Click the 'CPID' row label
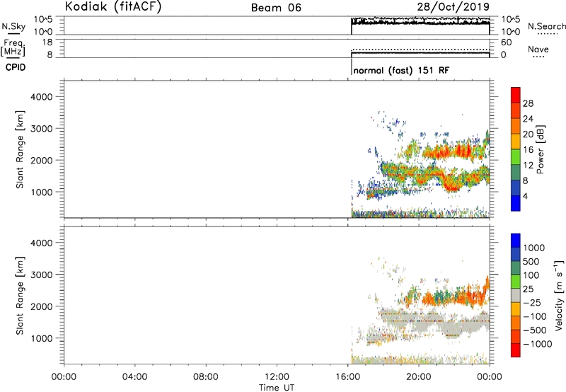This screenshot has height=392, width=566. pos(16,67)
